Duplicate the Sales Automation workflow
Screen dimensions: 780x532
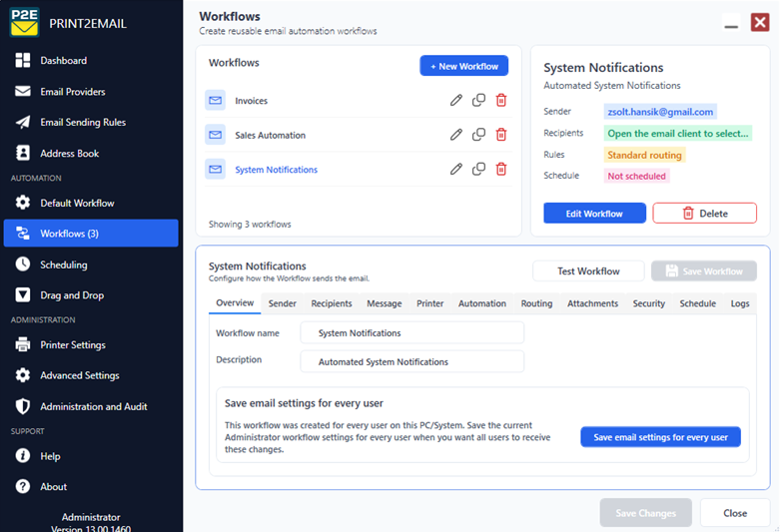(478, 135)
